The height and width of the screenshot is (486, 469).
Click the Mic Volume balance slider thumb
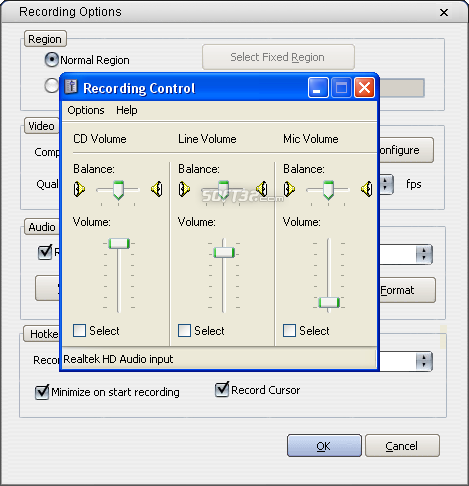pyautogui.click(x=328, y=190)
